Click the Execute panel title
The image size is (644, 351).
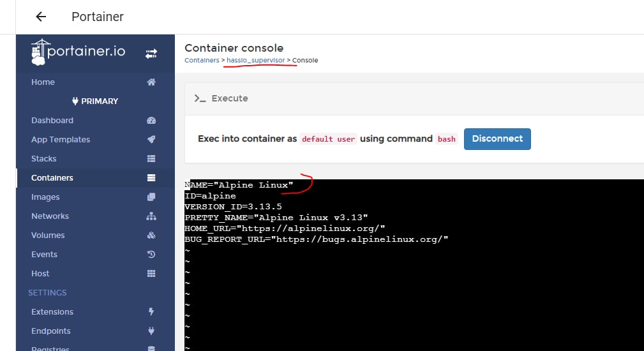coord(230,98)
